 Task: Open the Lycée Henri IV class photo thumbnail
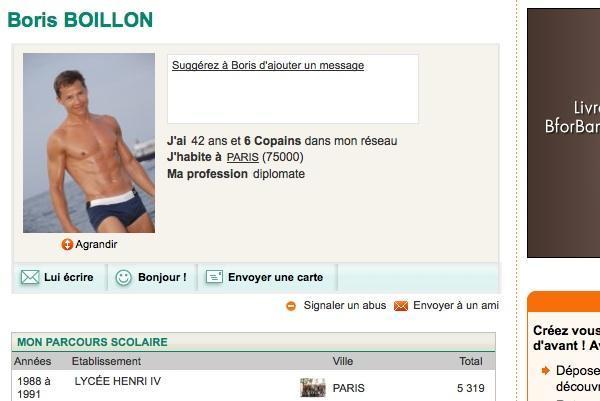pos(313,388)
